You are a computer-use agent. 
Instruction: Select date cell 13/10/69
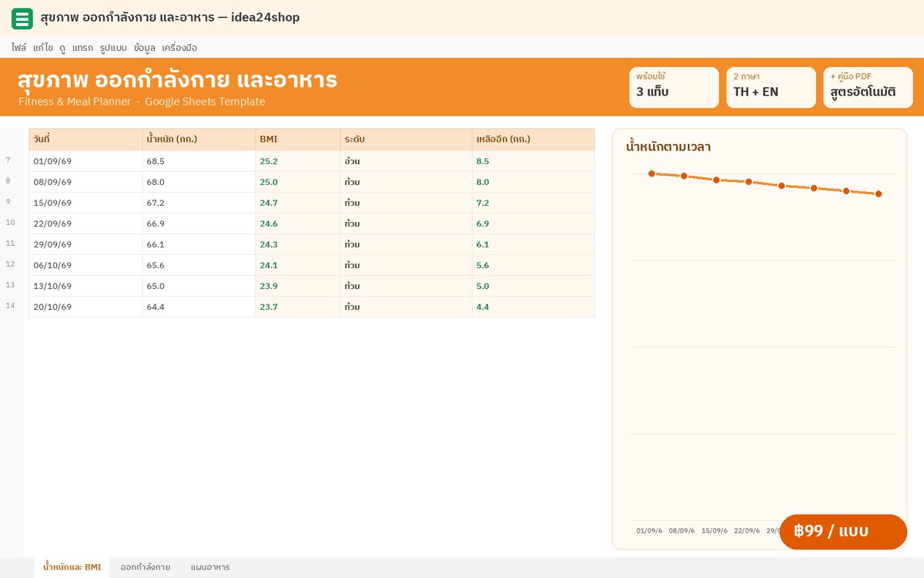tap(85, 286)
